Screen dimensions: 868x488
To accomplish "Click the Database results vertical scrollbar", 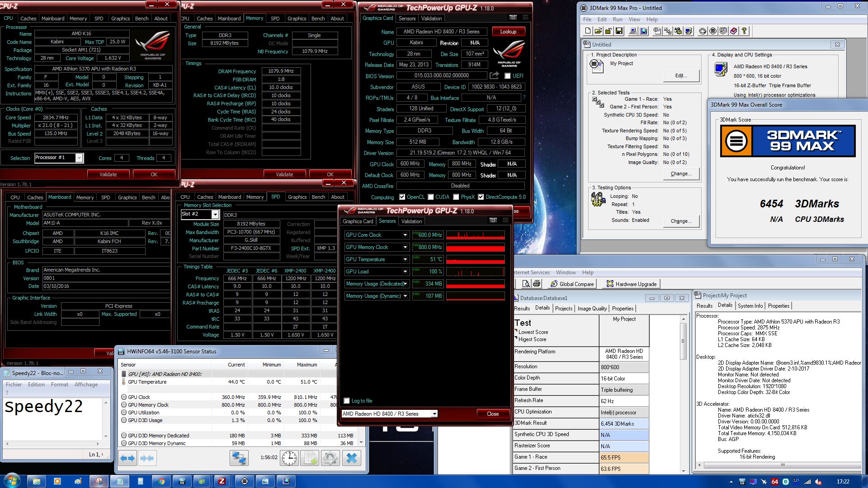I will point(683,394).
